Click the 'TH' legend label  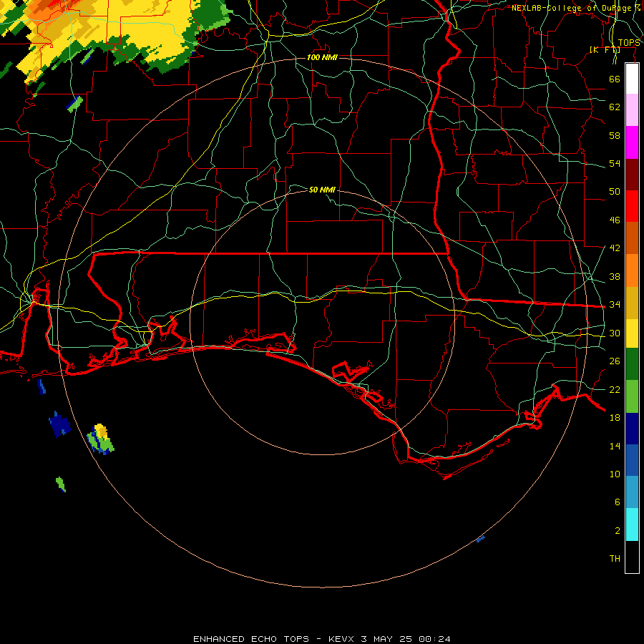615,559
